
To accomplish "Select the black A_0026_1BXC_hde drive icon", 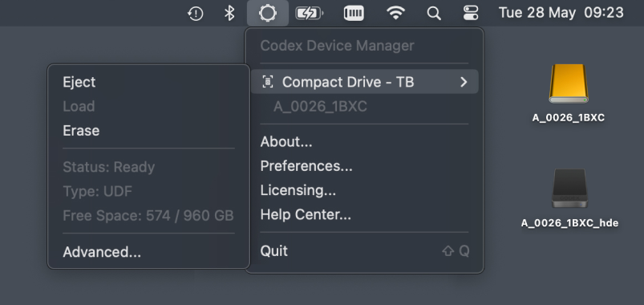I will coord(569,189).
